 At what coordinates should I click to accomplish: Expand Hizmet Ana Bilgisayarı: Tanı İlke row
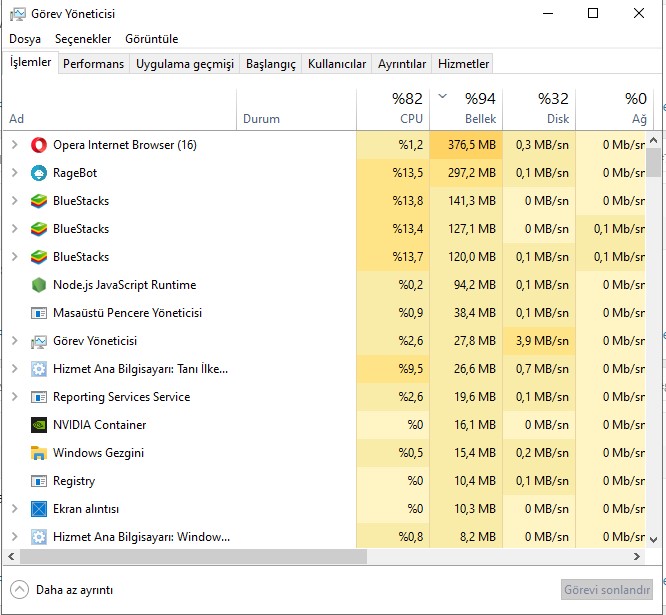coord(14,369)
